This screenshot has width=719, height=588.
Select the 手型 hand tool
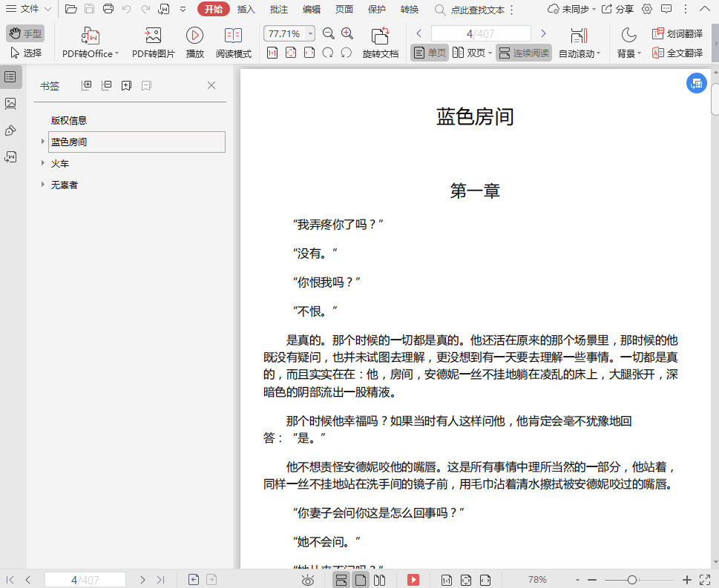[25, 33]
